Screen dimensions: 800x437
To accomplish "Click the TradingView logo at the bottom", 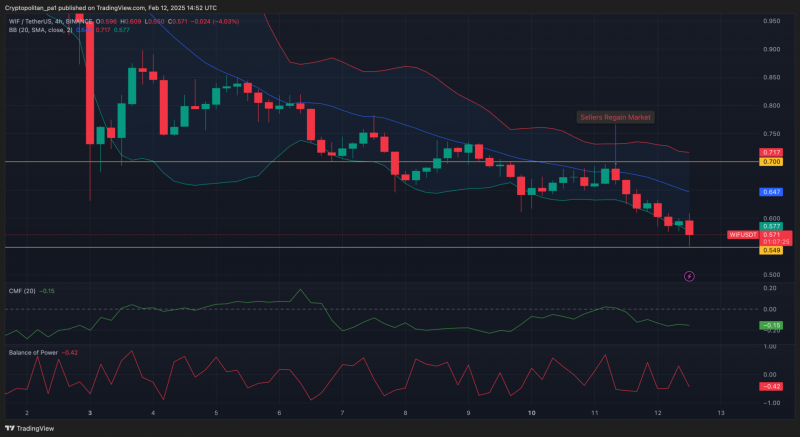I will [29, 428].
